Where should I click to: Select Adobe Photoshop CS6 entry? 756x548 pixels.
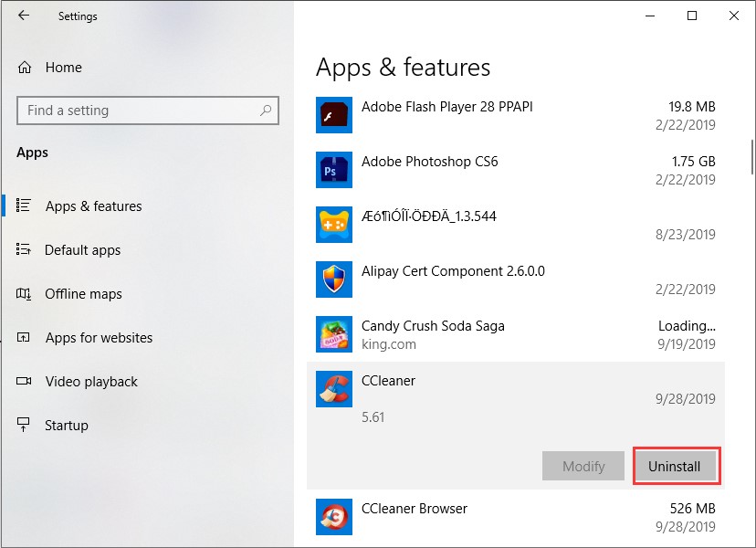coord(515,170)
